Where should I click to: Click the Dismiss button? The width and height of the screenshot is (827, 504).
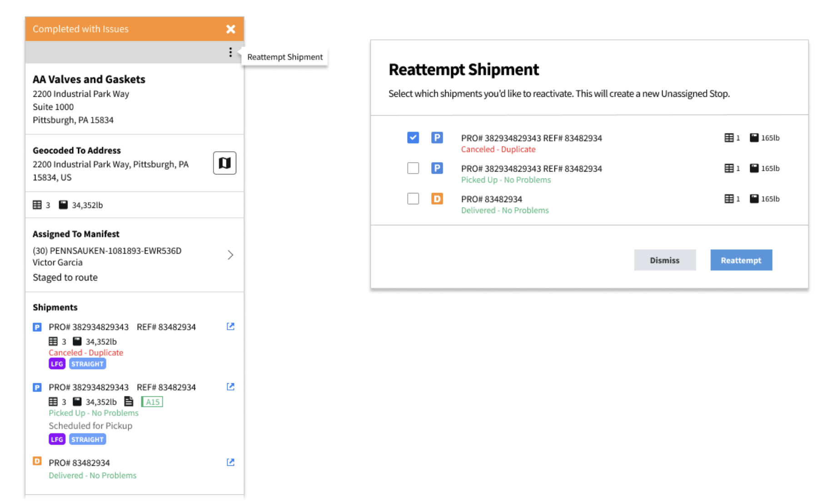[x=664, y=260]
